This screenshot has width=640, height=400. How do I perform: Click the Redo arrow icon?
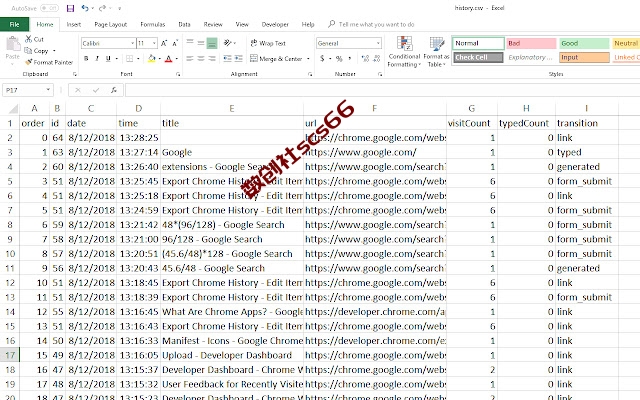(102, 8)
